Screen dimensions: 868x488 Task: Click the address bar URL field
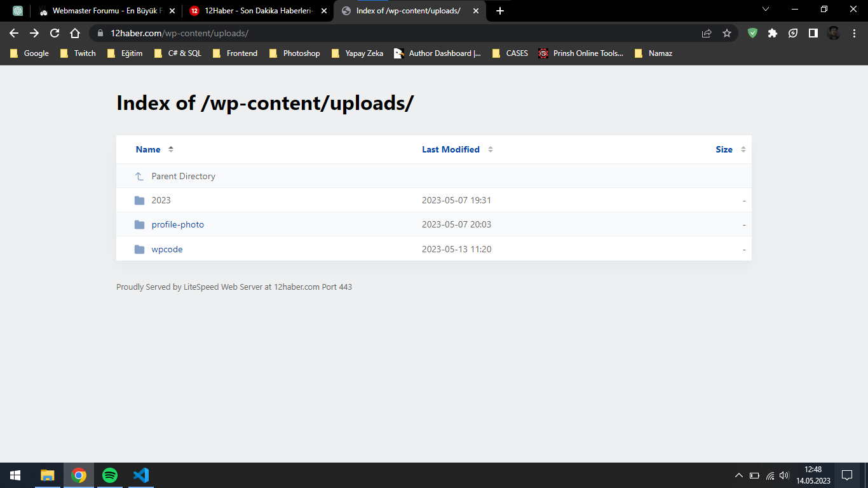click(x=400, y=33)
